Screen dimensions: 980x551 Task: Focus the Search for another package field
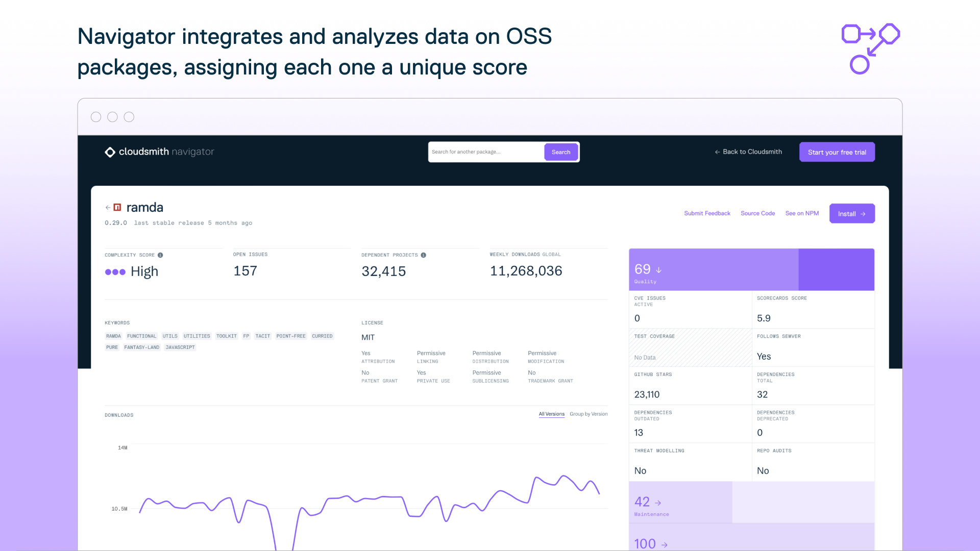[x=486, y=152]
